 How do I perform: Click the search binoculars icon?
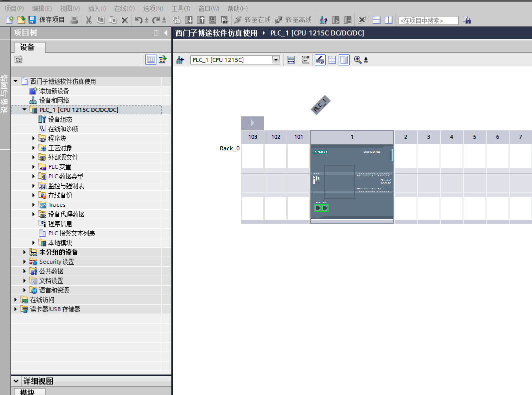click(x=467, y=20)
